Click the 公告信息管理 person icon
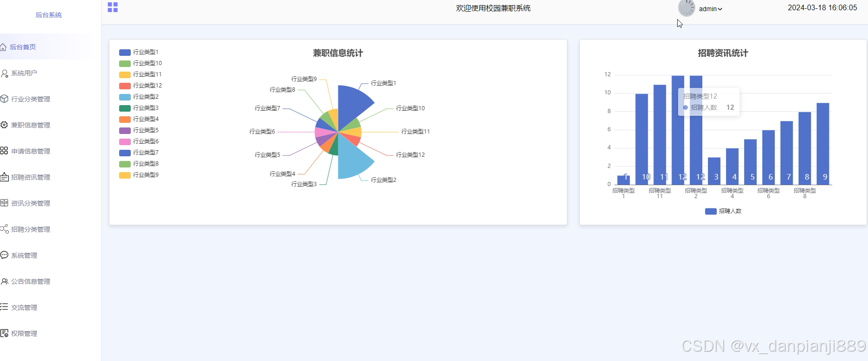This screenshot has width=868, height=361. point(4,281)
